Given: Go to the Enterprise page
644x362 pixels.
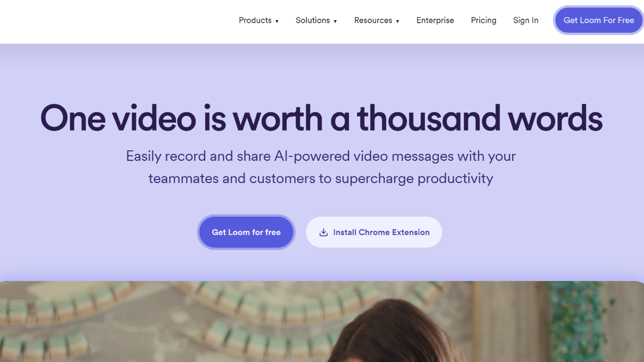Looking at the screenshot, I should pos(435,20).
